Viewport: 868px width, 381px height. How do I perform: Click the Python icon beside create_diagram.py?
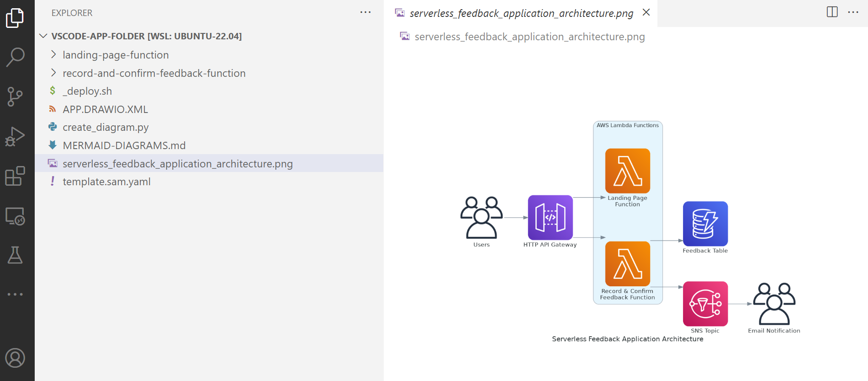coord(53,127)
